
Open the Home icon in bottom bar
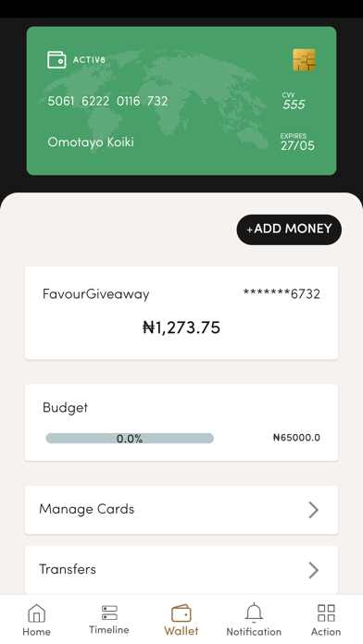pos(37,613)
